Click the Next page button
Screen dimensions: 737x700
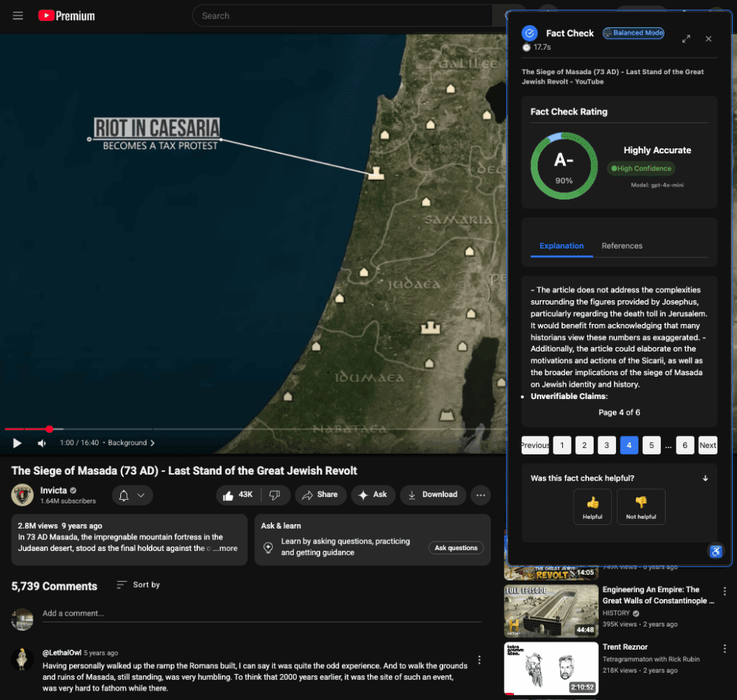[707, 445]
